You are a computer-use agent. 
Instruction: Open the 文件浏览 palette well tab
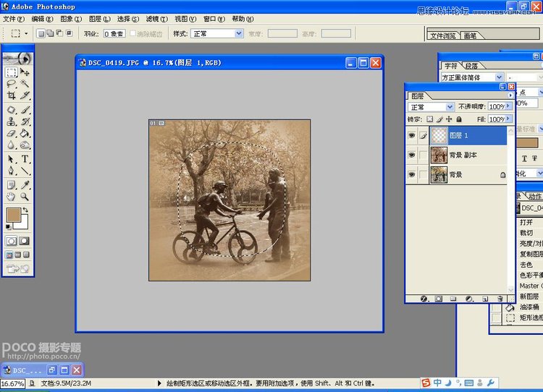[x=443, y=35]
